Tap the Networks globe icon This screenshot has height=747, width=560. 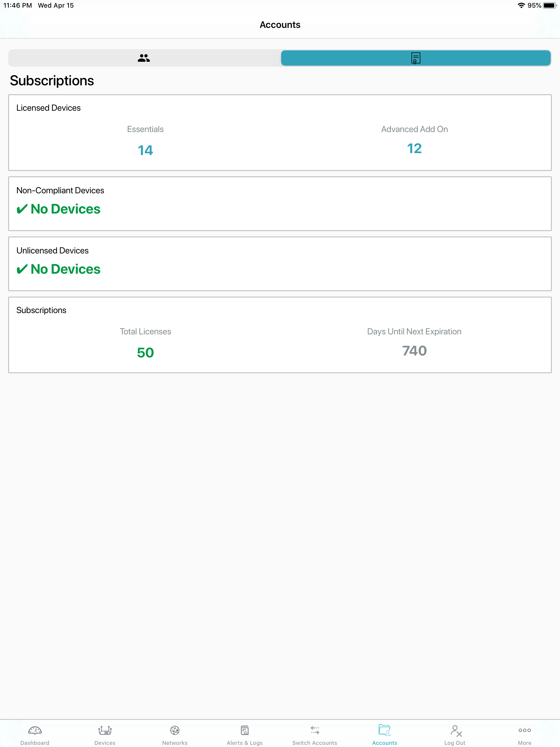[175, 730]
